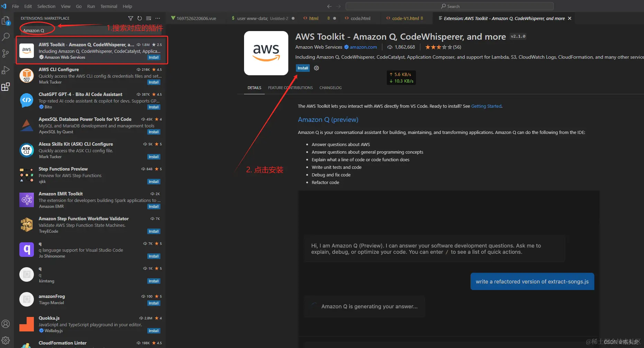Install Amazon EMR Toolkit extension
The image size is (644, 348).
(x=154, y=206)
